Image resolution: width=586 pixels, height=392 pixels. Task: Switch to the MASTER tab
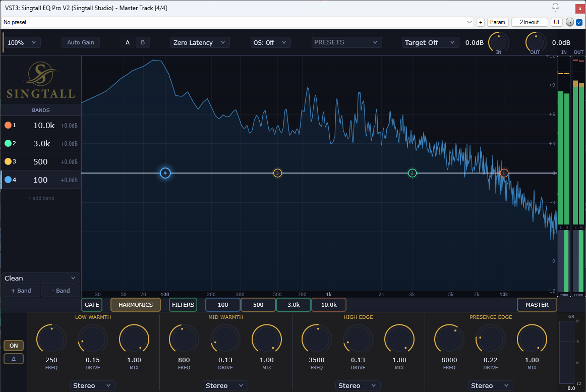(537, 305)
